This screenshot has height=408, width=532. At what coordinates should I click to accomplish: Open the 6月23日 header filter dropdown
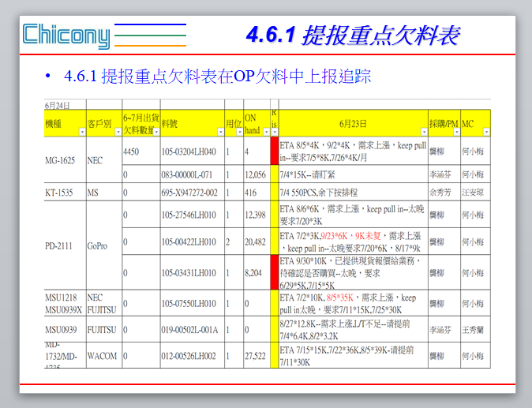(x=423, y=130)
